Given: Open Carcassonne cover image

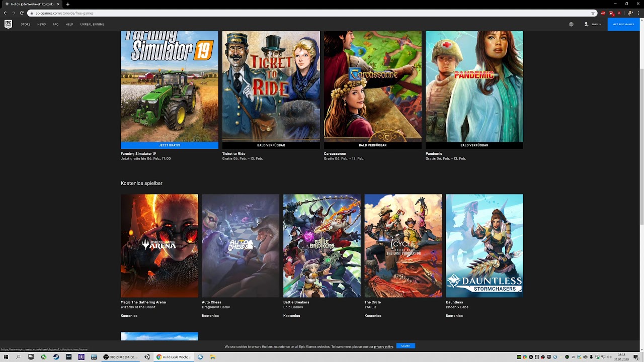Looking at the screenshot, I should (x=373, y=86).
